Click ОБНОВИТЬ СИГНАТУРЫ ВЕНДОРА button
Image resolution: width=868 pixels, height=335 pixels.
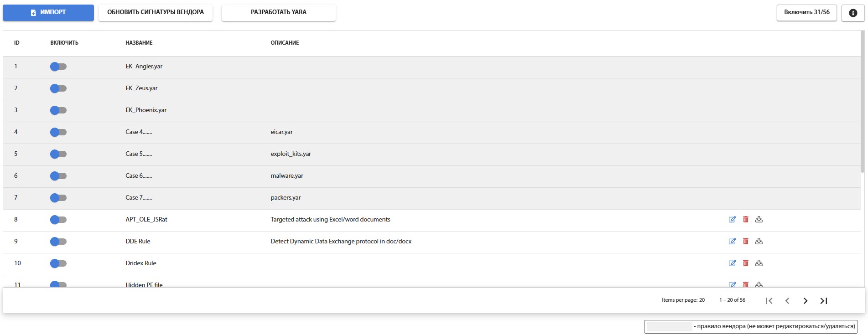[x=156, y=12]
